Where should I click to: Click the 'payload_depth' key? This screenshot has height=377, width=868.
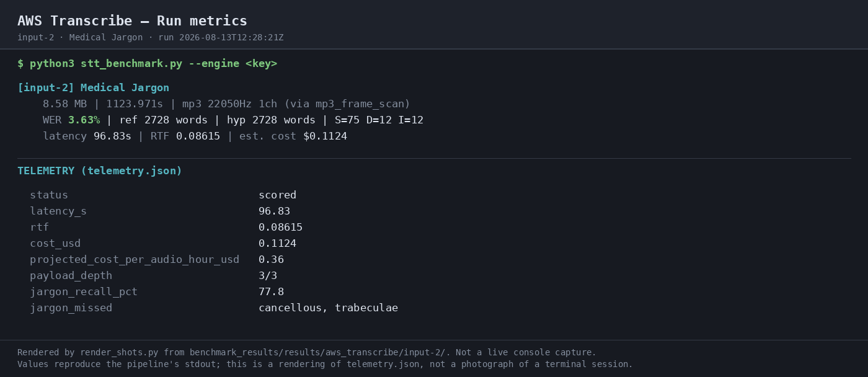point(71,276)
